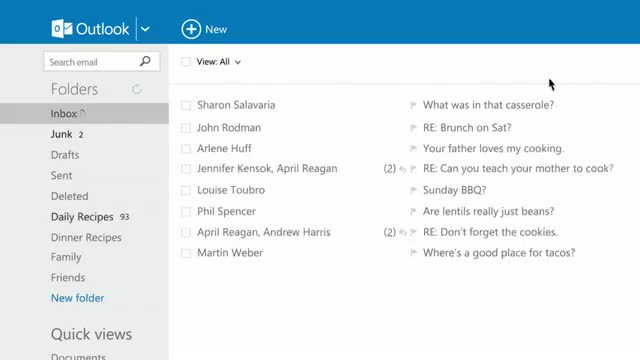Viewport: 640px width, 360px height.
Task: Focus the Search email field
Action: pos(102,62)
